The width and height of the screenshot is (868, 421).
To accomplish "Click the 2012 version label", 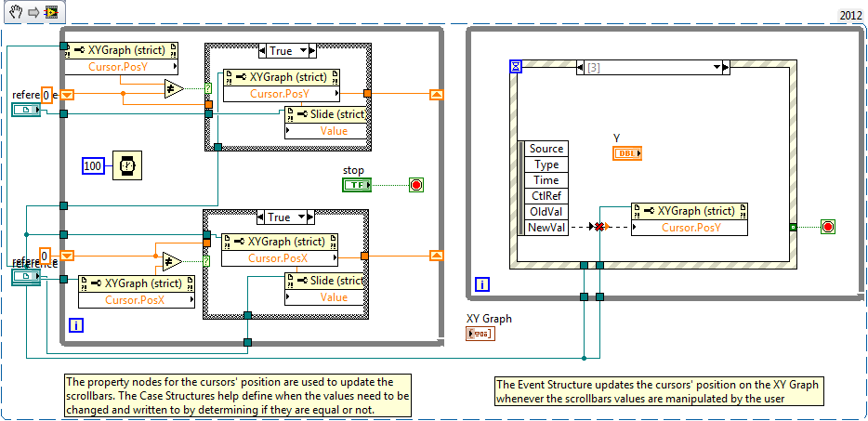I will point(851,16).
